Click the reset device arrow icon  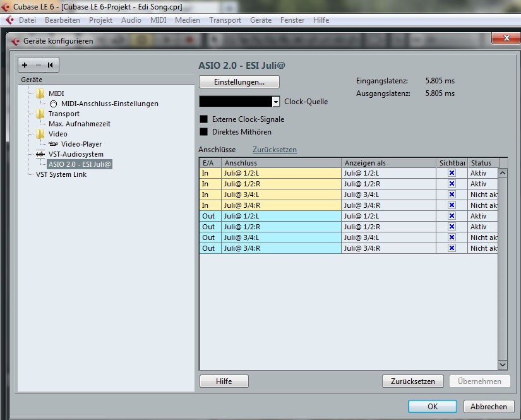[50, 65]
